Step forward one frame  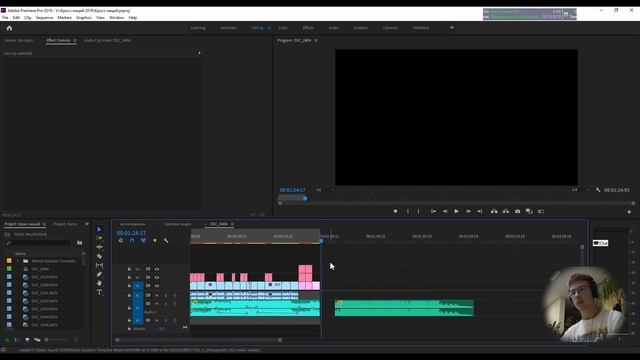tap(468, 211)
